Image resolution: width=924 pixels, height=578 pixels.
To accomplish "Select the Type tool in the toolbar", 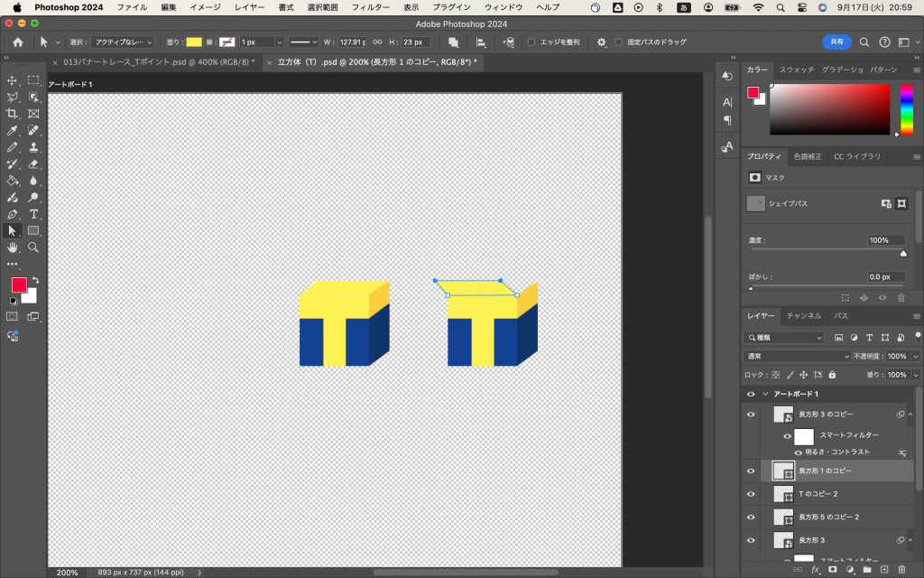I will (33, 214).
